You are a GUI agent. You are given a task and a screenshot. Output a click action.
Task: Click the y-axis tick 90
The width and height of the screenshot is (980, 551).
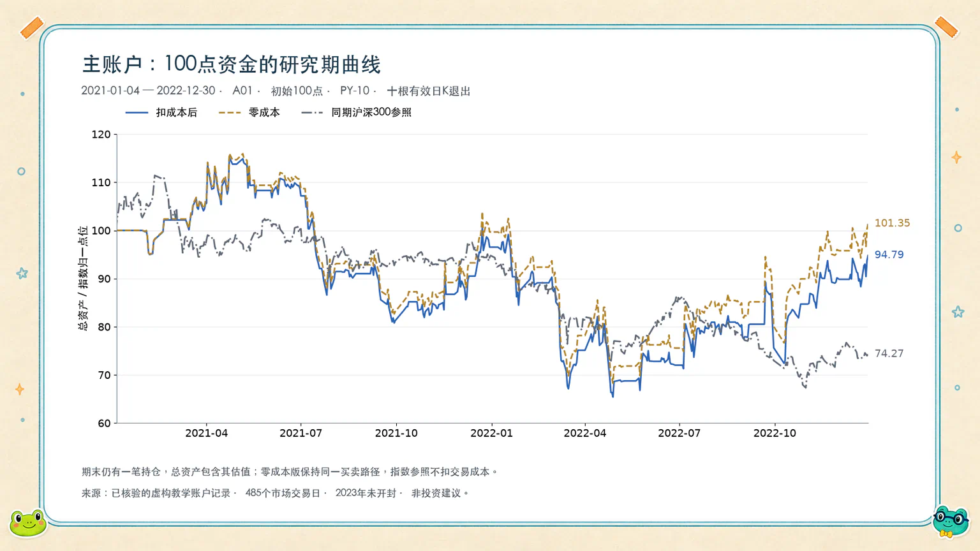click(x=104, y=279)
